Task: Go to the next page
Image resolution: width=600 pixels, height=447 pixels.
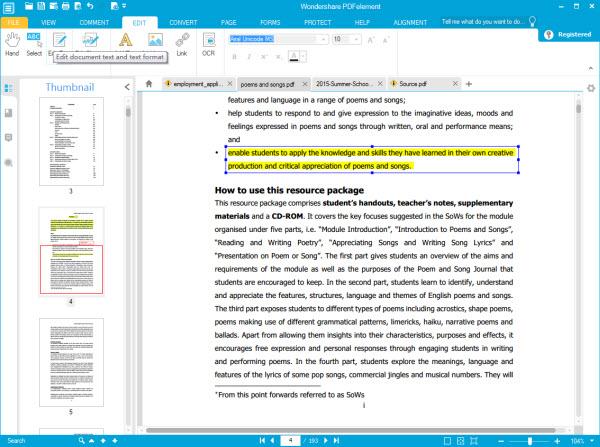Action: tap(326, 440)
